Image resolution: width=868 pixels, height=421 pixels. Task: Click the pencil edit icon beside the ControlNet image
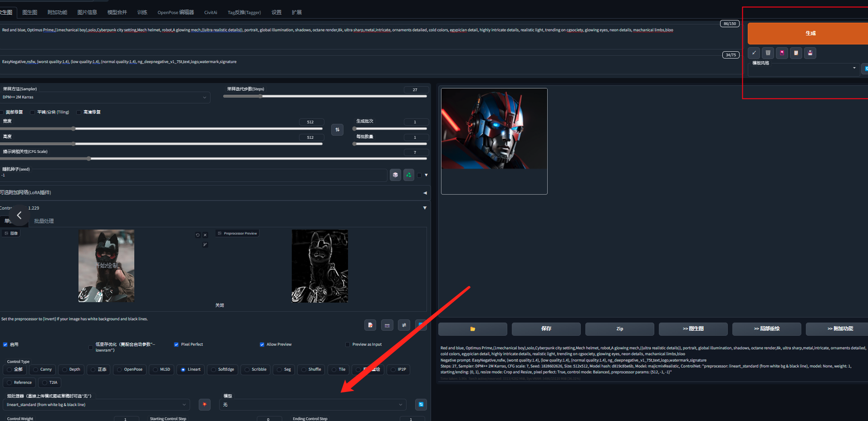click(x=205, y=245)
